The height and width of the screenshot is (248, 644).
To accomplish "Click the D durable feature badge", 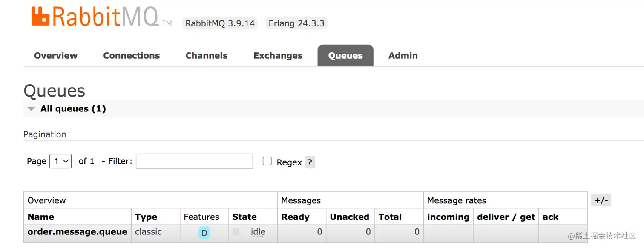I will [x=204, y=233].
